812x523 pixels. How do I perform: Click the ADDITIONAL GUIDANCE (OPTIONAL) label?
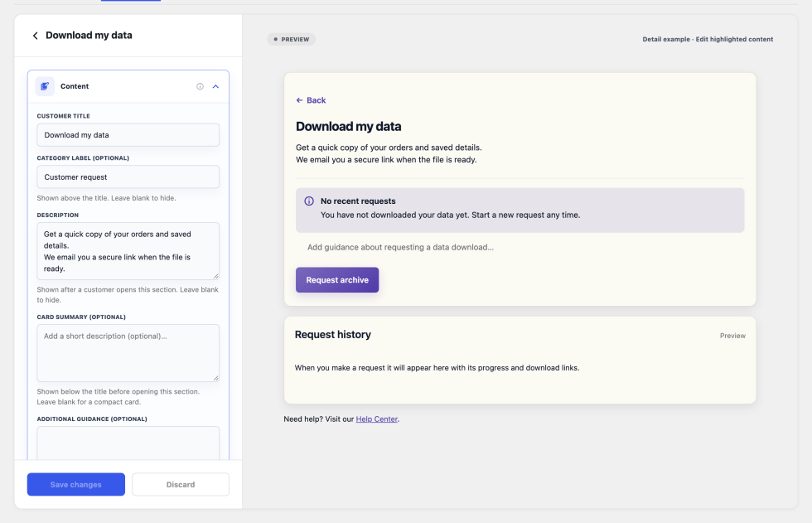click(x=92, y=419)
